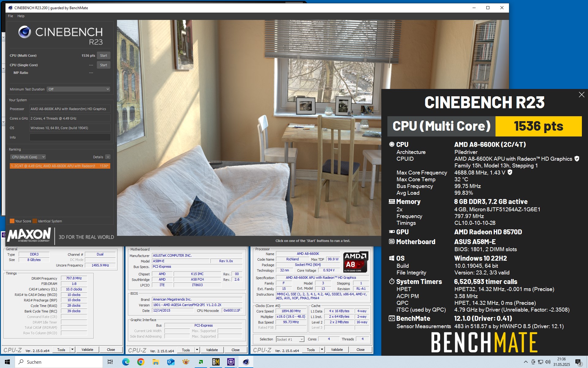
Task: Click Validate in the right CPU-Z window
Action: pyautogui.click(x=337, y=350)
